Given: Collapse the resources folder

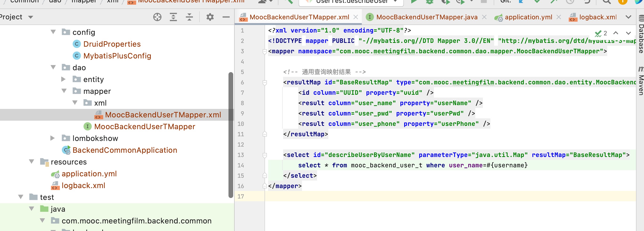Looking at the screenshot, I should coord(32,161).
